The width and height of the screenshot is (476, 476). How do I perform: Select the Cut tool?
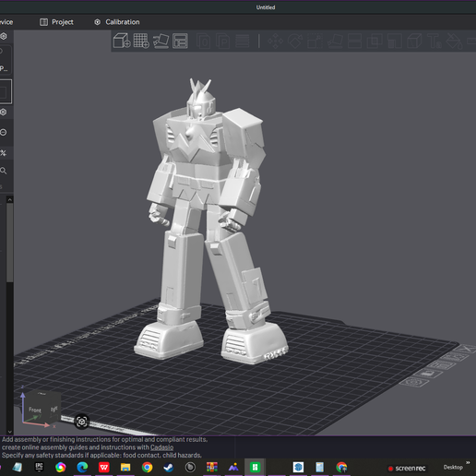[x=354, y=41]
